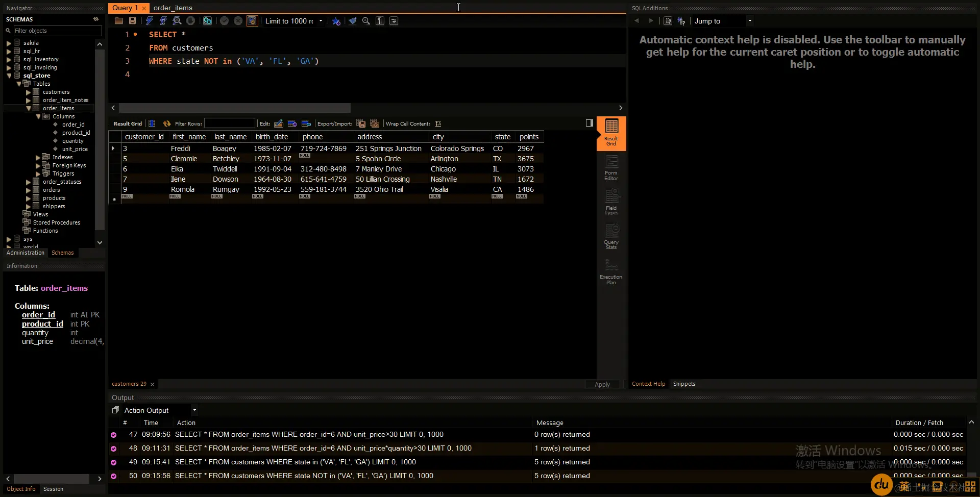Screen dimensions: 980x497
Task: Open the Jump to dropdown in SQL Additions
Action: pos(749,21)
